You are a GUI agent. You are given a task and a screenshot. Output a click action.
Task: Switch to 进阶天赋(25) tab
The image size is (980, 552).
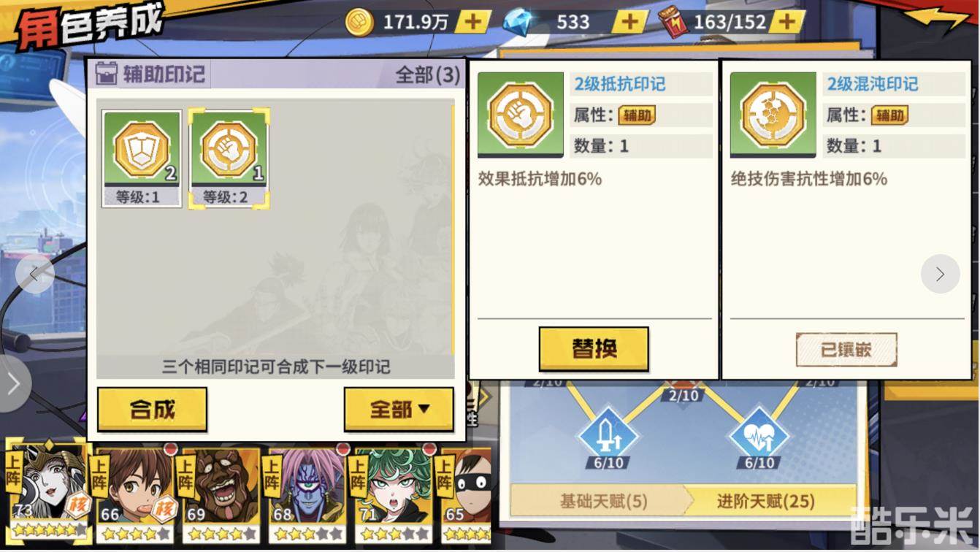(765, 501)
